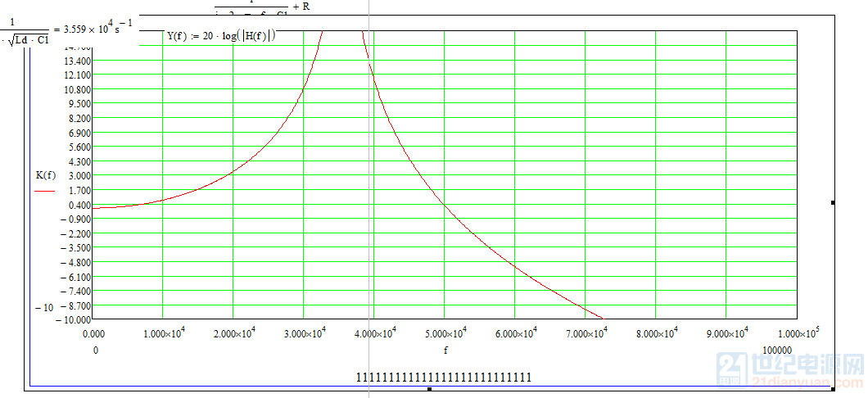Click the K(f) y-axis label
Image resolution: width=868 pixels, height=398 pixels.
point(46,174)
